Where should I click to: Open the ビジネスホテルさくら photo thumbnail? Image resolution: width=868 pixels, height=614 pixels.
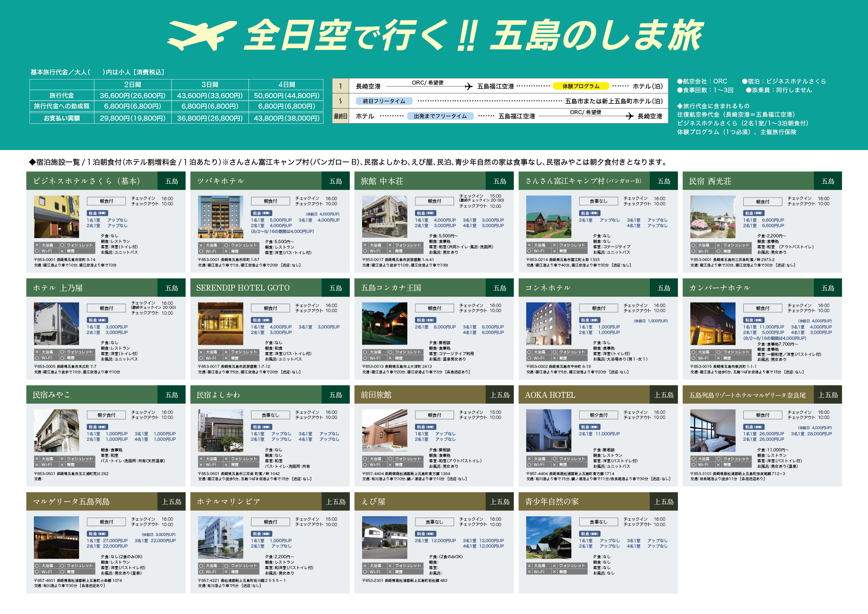tap(56, 217)
